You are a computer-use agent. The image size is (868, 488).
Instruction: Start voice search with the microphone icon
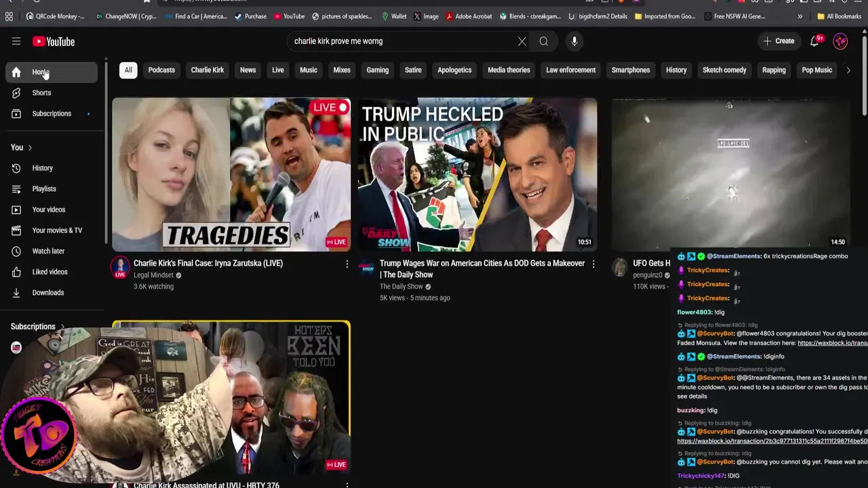pyautogui.click(x=574, y=41)
